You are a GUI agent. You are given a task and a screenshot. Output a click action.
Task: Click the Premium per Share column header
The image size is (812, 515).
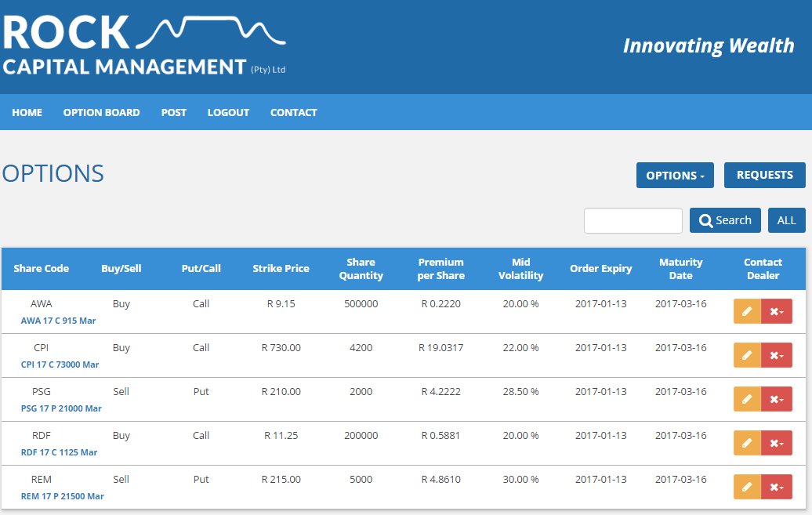pos(440,269)
